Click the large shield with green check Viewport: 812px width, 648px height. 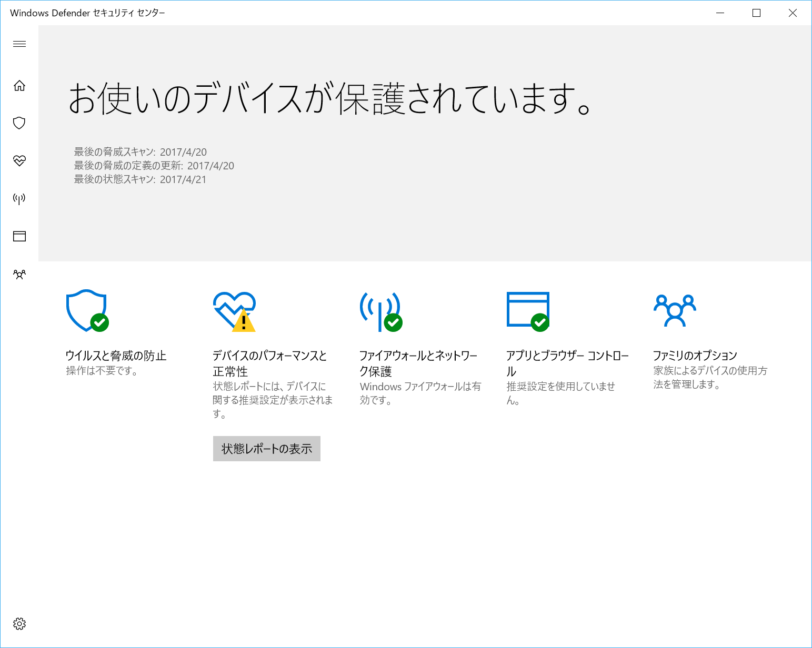click(87, 310)
